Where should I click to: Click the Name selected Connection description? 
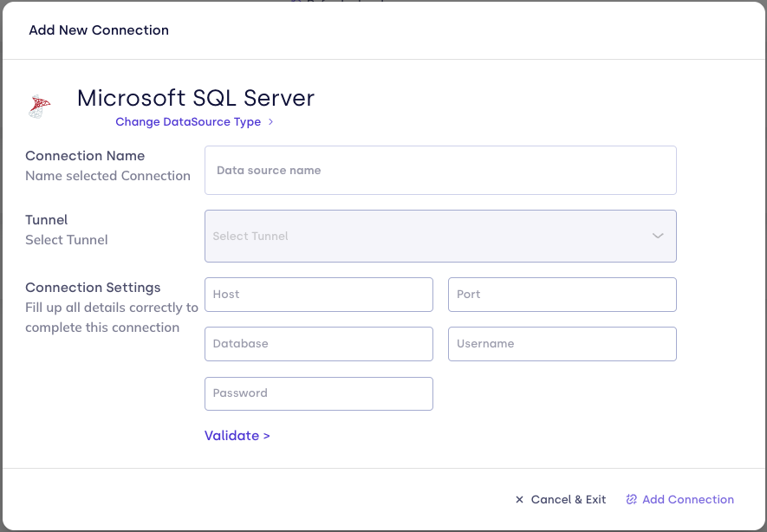coord(108,176)
